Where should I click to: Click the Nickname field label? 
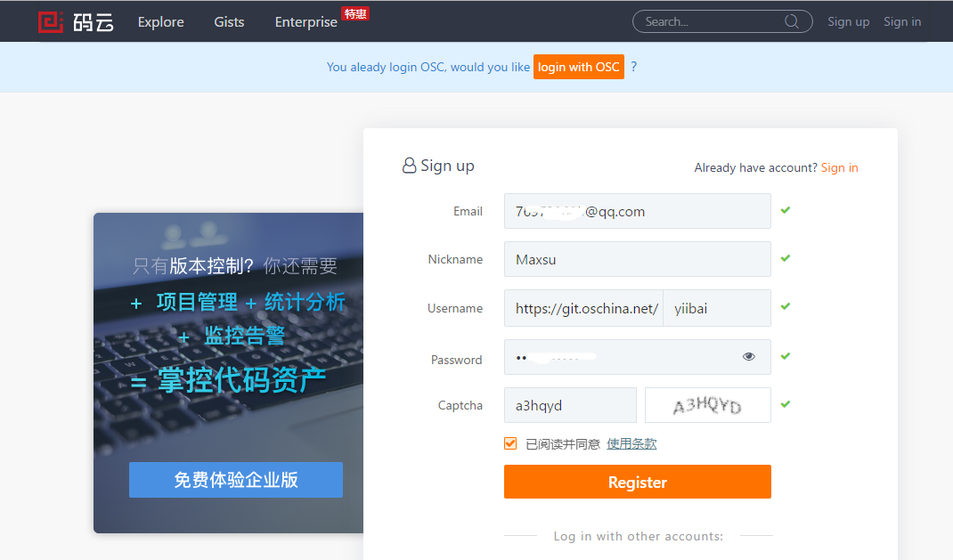[x=455, y=259]
